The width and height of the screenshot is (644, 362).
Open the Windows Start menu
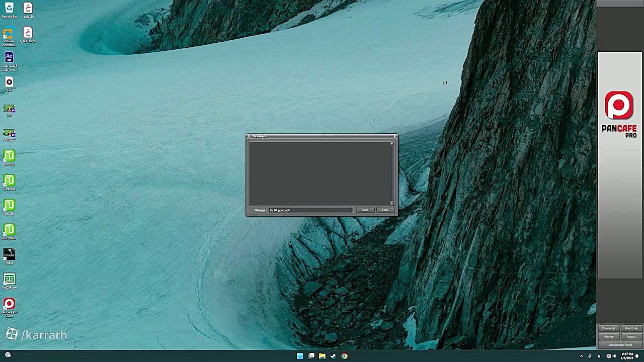[x=300, y=356]
